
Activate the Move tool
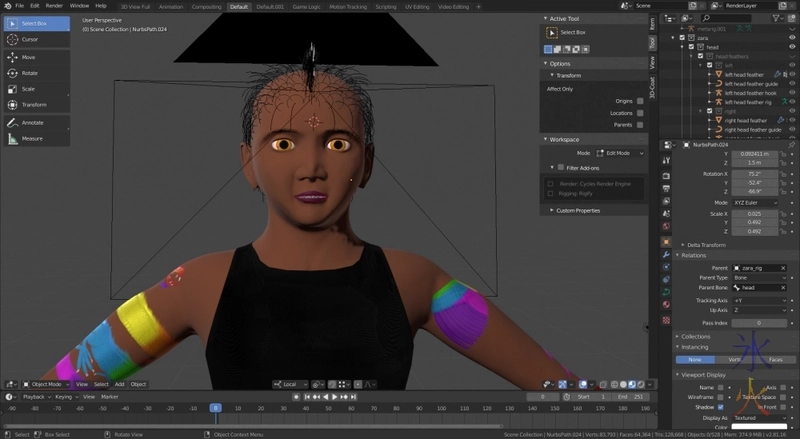click(x=35, y=57)
